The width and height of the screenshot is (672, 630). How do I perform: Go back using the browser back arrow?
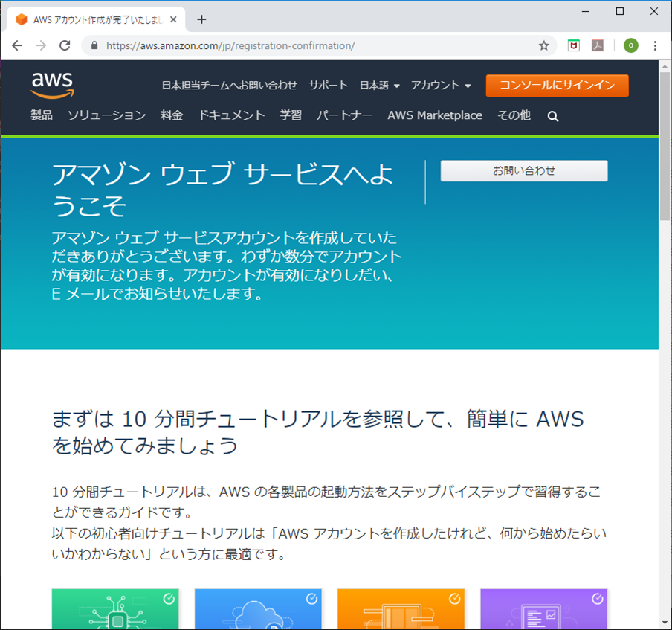pos(17,45)
